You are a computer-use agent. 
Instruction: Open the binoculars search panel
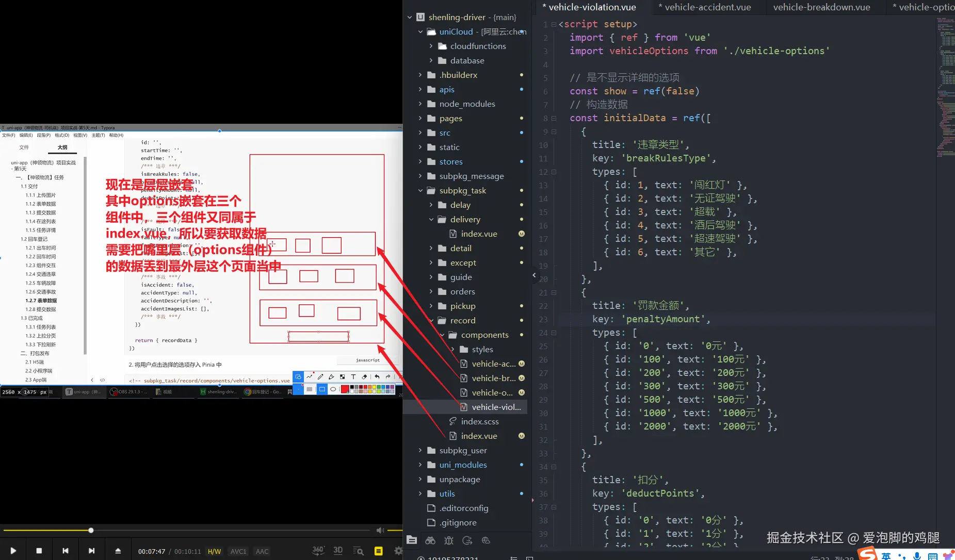[430, 540]
